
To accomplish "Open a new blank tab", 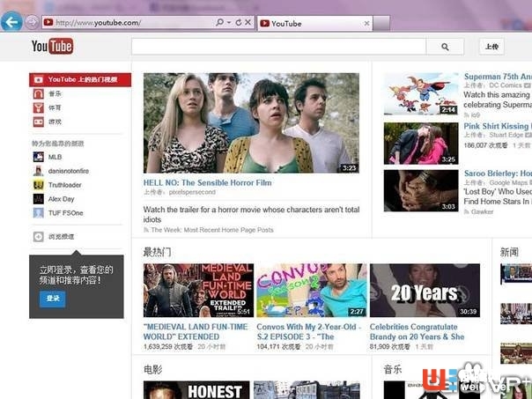I will point(381,23).
